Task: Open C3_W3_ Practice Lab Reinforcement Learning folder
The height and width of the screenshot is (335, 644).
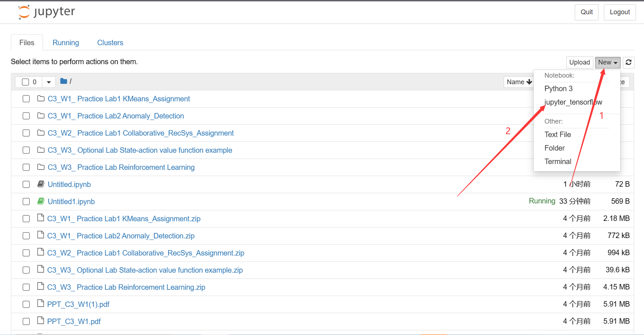Action: [121, 167]
